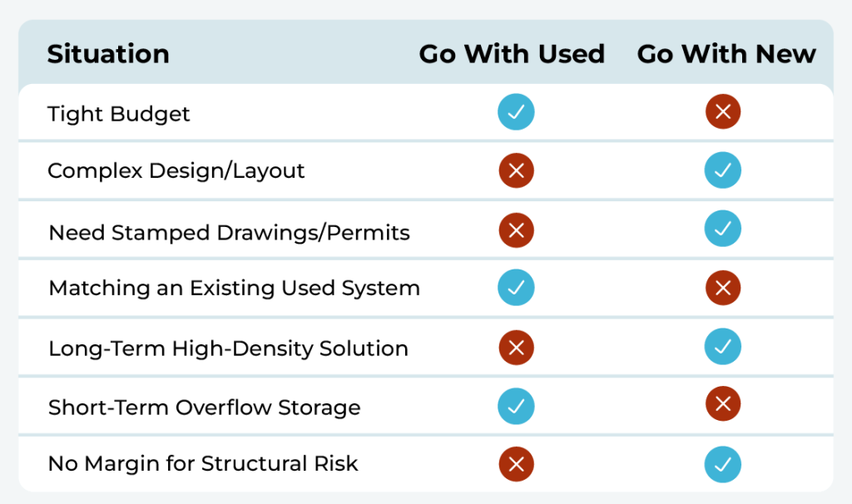This screenshot has height=504, width=852.
Task: Select the No Margin for Structural Risk label
Action: click(203, 464)
